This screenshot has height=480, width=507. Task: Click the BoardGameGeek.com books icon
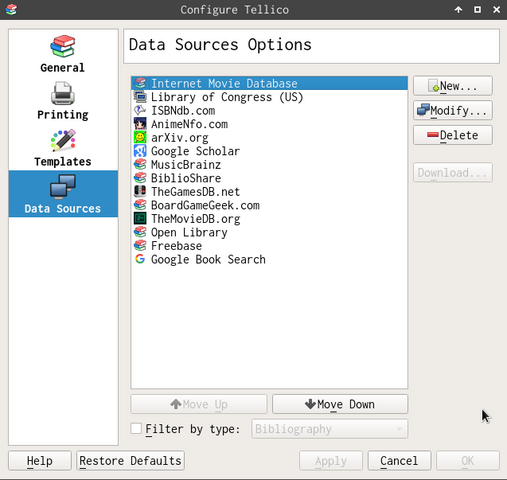140,205
